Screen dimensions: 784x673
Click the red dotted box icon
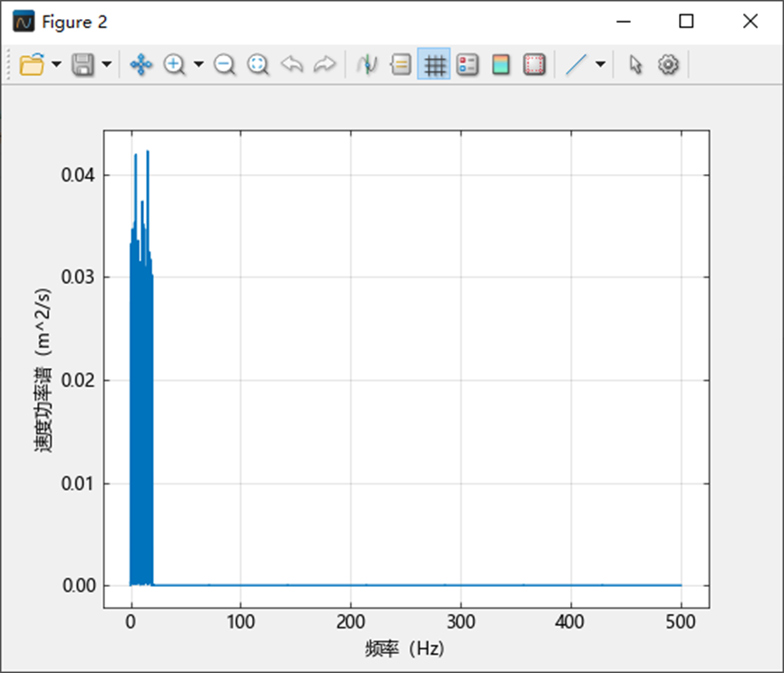pyautogui.click(x=534, y=64)
